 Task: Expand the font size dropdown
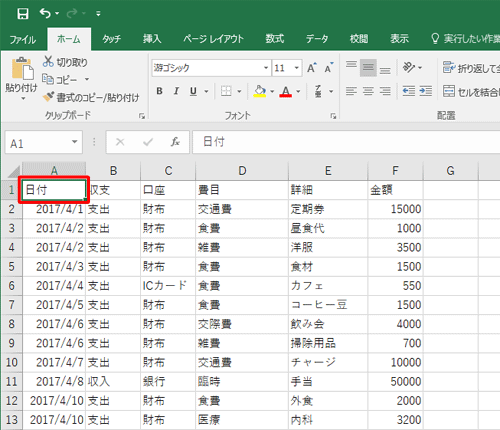pos(296,68)
